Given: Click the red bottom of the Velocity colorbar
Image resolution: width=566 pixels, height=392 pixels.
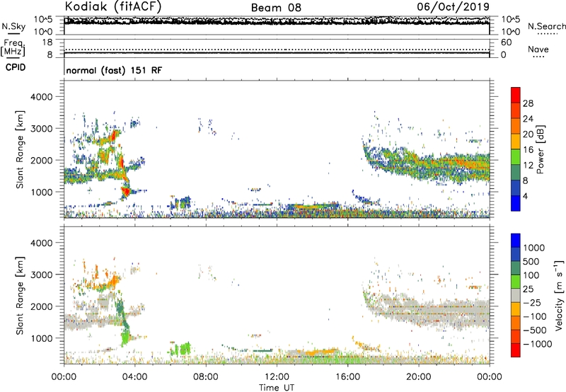Looking at the screenshot, I should [516, 350].
